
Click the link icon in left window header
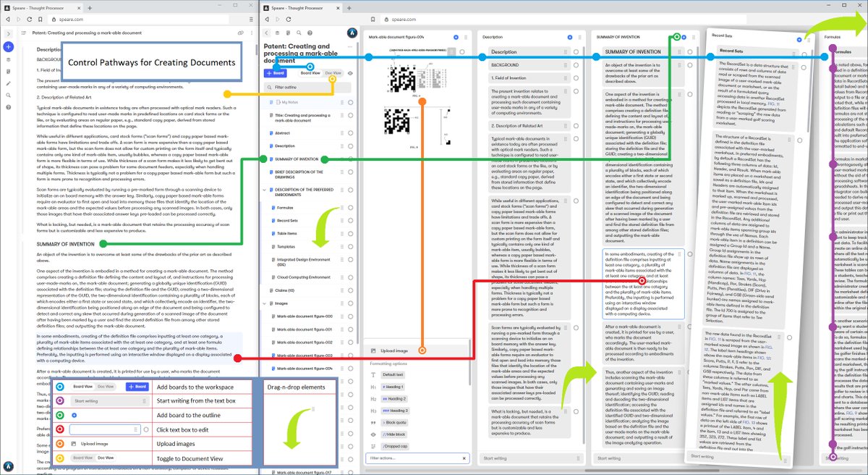coord(242,33)
